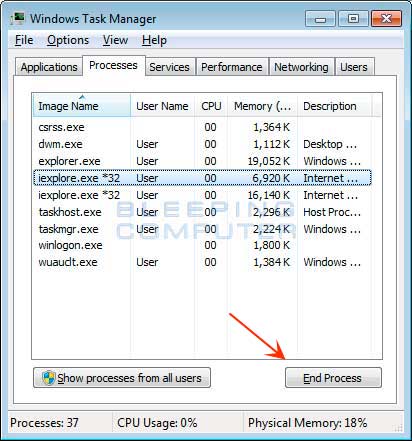412x441 pixels.
Task: Select iexplore.exe *32 using 16,140 K
Action: (202, 195)
